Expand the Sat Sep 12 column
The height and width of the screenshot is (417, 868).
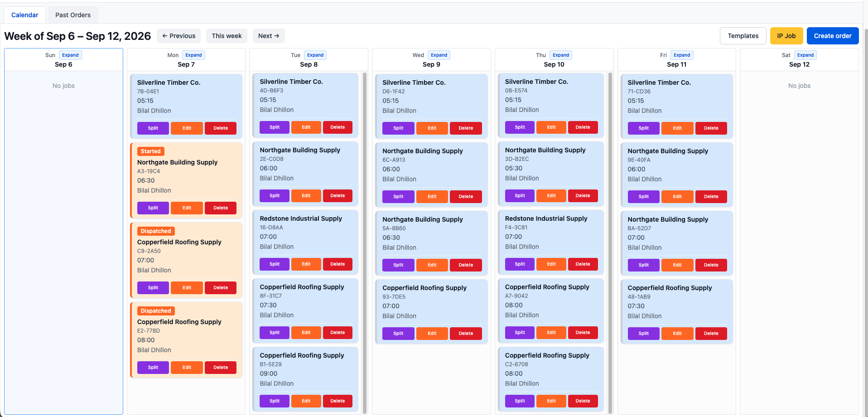click(x=805, y=55)
